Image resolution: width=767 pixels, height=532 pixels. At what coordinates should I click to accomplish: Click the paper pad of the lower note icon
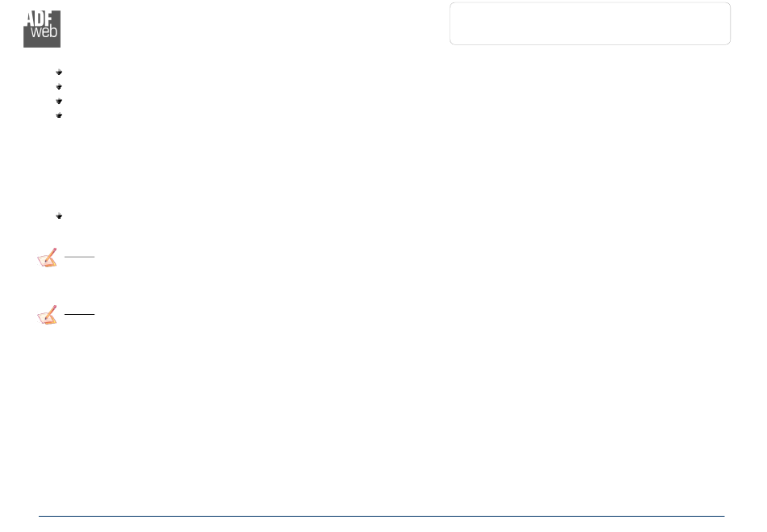[46, 319]
